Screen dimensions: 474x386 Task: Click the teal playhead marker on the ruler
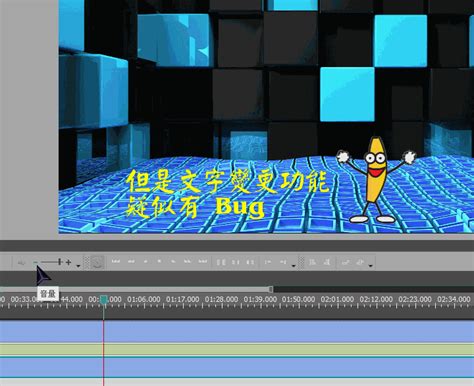104,300
